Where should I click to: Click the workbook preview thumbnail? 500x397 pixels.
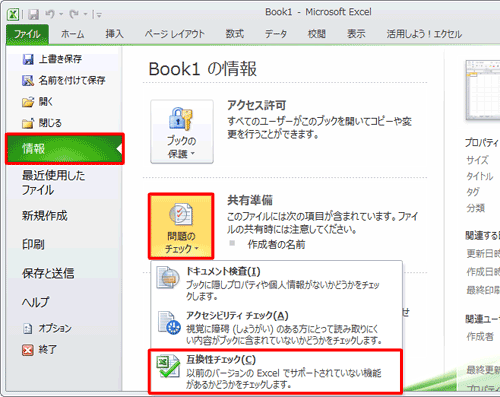click(x=483, y=91)
